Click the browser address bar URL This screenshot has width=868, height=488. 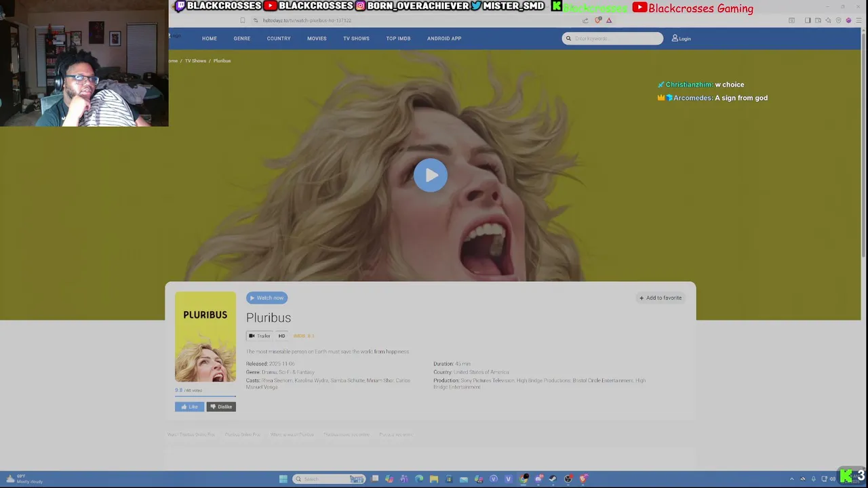point(307,20)
